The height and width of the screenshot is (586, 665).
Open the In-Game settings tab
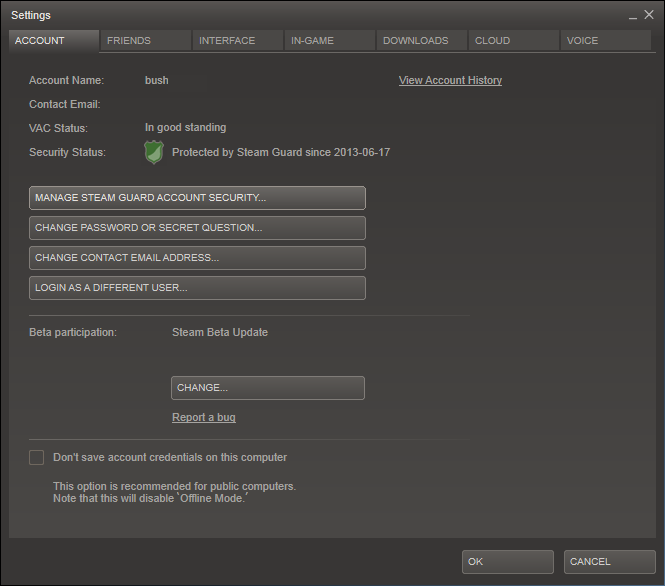point(330,41)
